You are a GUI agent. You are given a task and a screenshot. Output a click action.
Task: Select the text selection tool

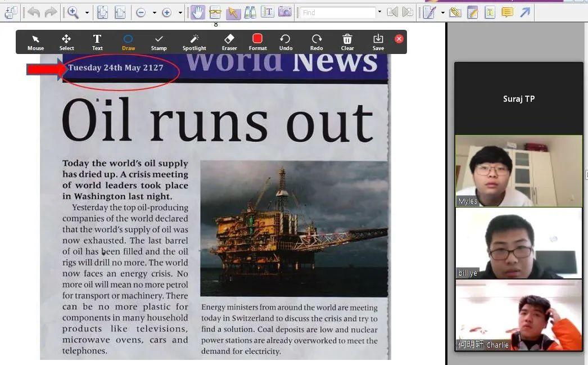268,12
